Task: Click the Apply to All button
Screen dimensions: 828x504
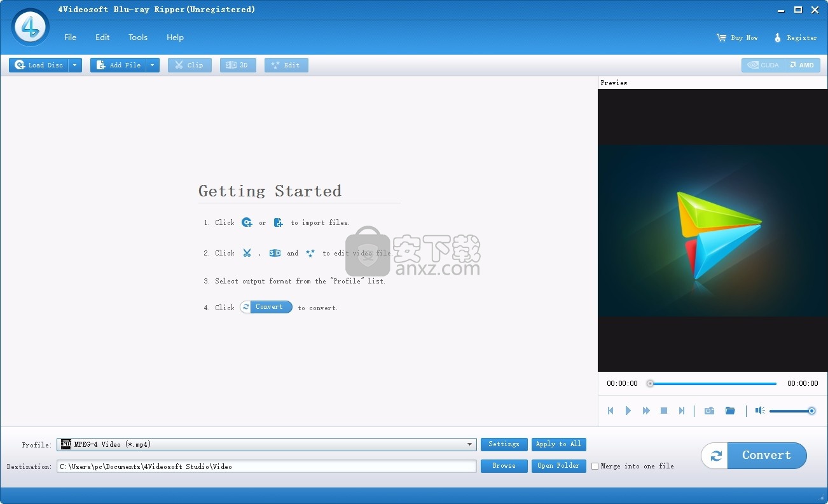Action: (x=559, y=444)
